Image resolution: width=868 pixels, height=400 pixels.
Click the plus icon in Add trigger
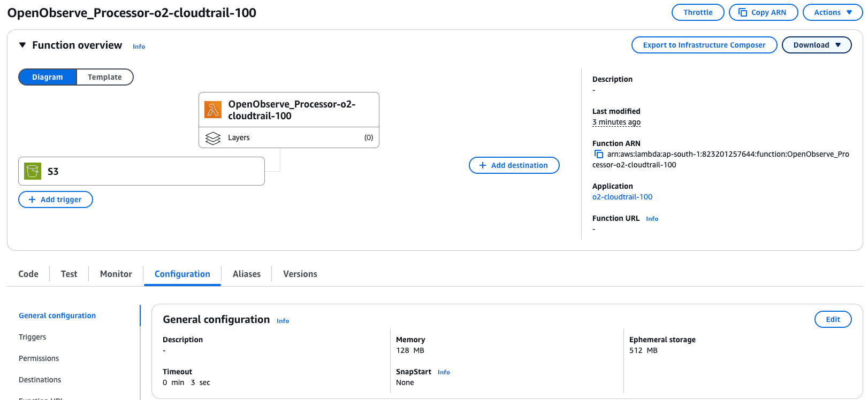pyautogui.click(x=32, y=199)
